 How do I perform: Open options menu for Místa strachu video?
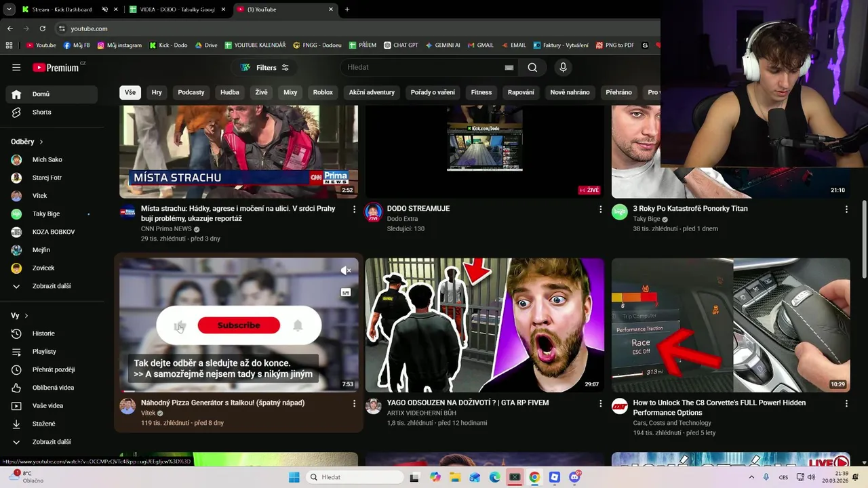(x=354, y=209)
